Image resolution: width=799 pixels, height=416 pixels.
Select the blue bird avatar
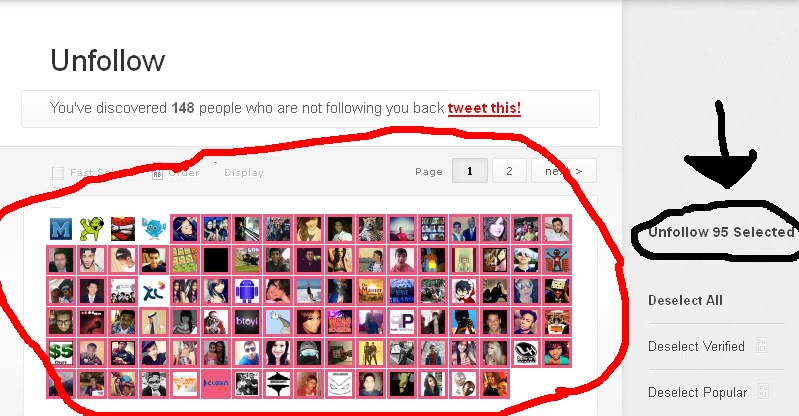tap(154, 229)
